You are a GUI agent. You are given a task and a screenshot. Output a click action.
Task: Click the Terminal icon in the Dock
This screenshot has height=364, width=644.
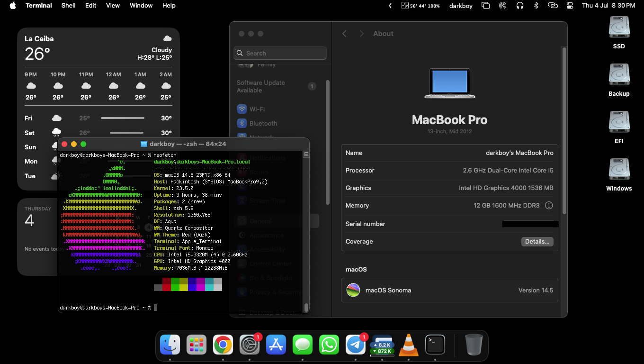pyautogui.click(x=435, y=345)
